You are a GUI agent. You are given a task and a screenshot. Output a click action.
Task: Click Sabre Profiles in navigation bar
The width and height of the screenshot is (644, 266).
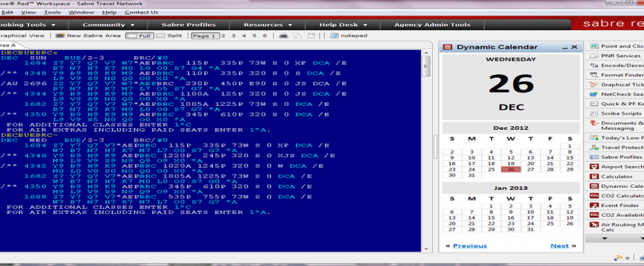click(189, 25)
